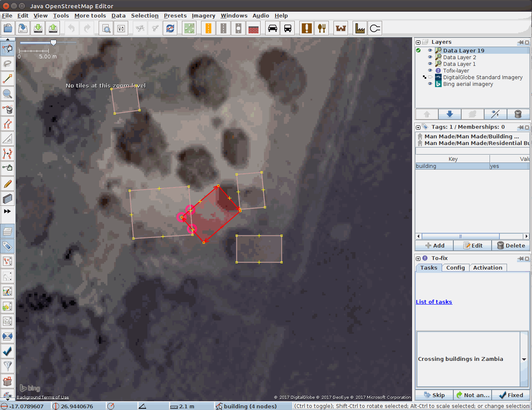Click the castle preset toolbar icon

point(341,28)
